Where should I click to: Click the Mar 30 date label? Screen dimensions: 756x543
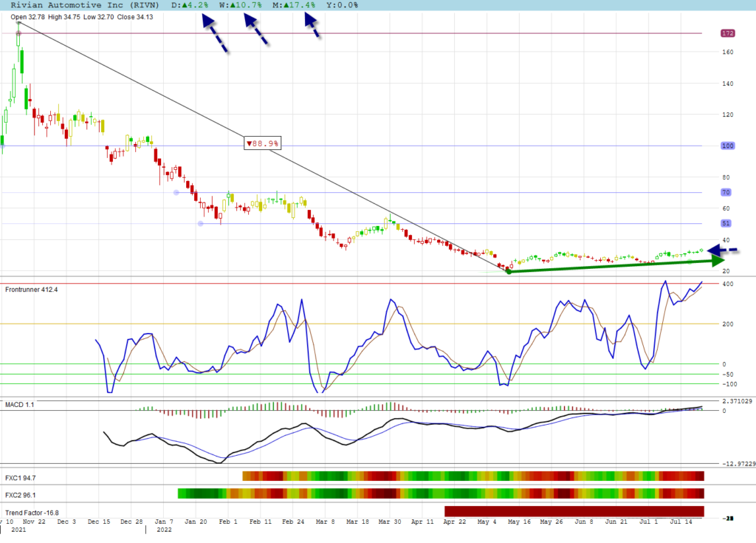click(x=390, y=522)
